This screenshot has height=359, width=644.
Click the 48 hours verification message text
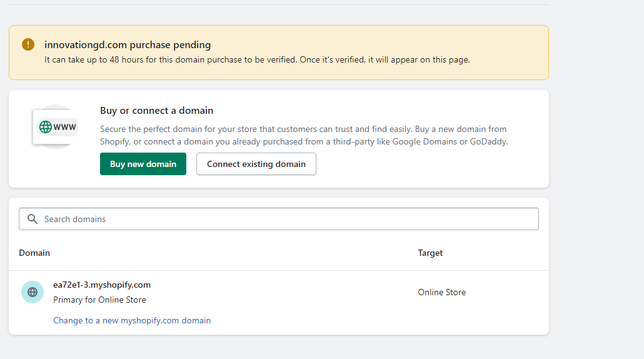[x=256, y=60]
